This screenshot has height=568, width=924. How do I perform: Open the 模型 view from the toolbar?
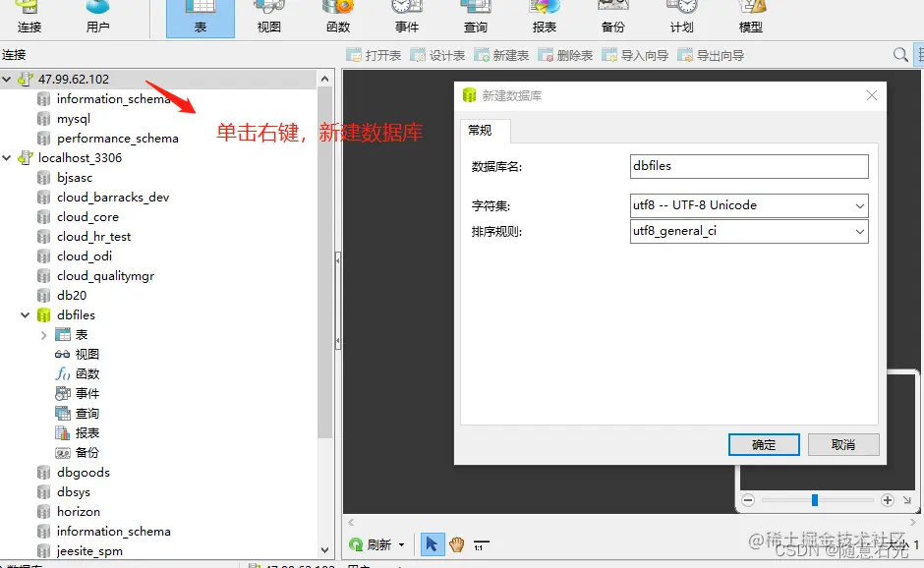750,20
